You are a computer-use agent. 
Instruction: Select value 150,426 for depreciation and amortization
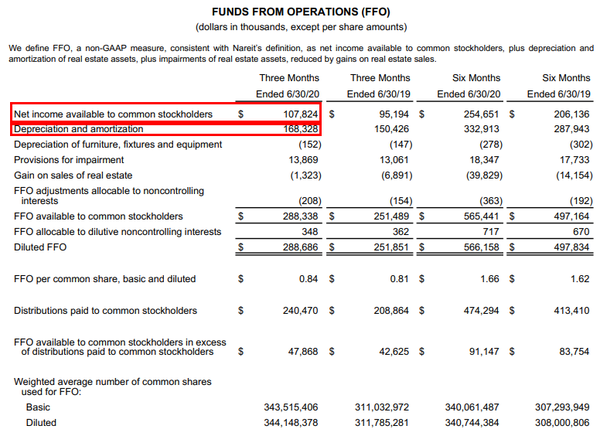(x=391, y=129)
